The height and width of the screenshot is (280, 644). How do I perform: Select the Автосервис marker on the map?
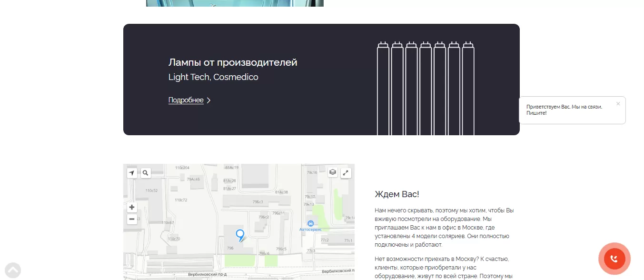click(310, 224)
